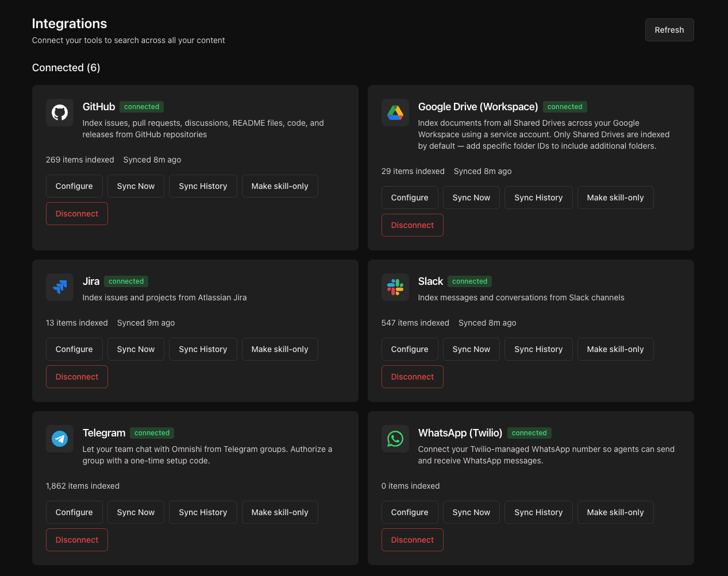Sync Telegram now
Viewport: 728px width, 576px height.
click(x=136, y=512)
